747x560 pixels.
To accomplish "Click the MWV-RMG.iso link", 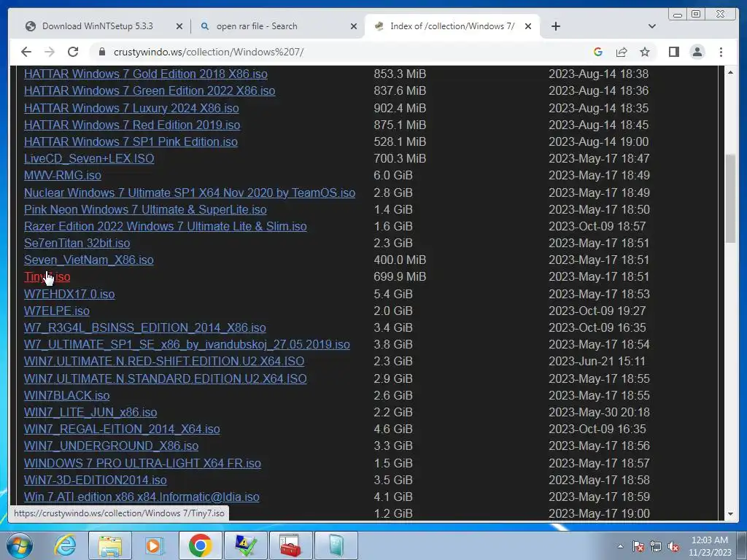I will (63, 175).
